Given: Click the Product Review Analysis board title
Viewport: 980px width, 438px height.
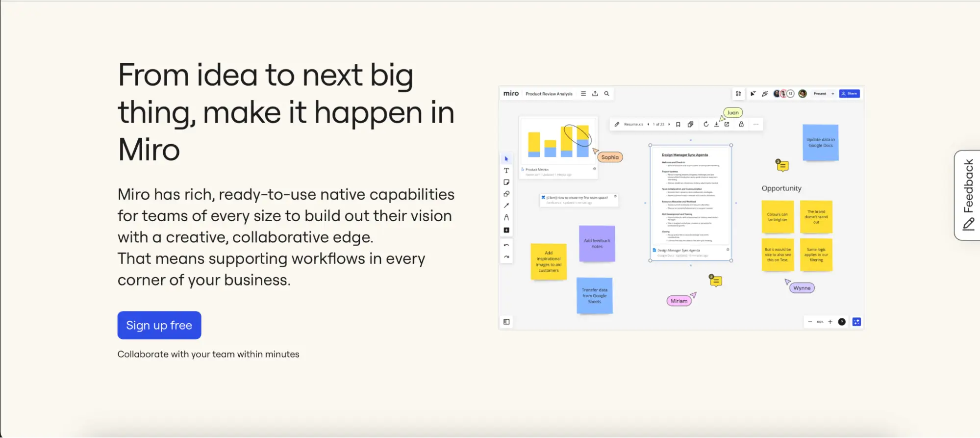Looking at the screenshot, I should [549, 94].
